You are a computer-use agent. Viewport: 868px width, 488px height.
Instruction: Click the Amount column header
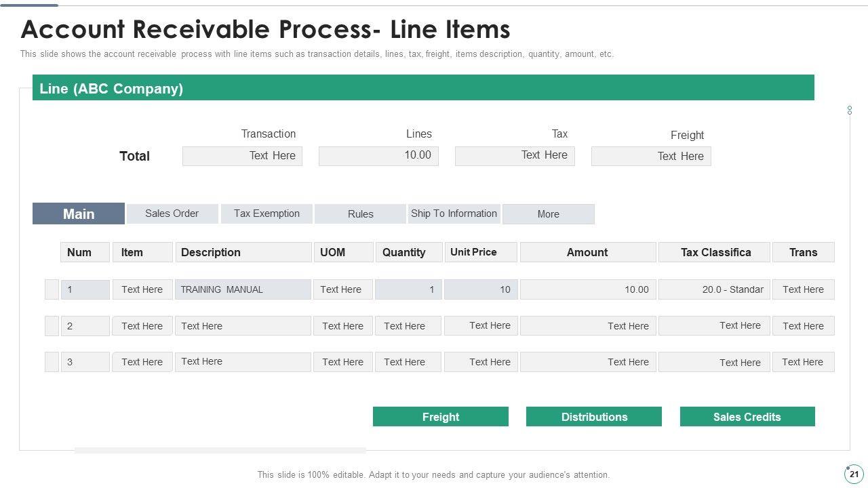[587, 252]
